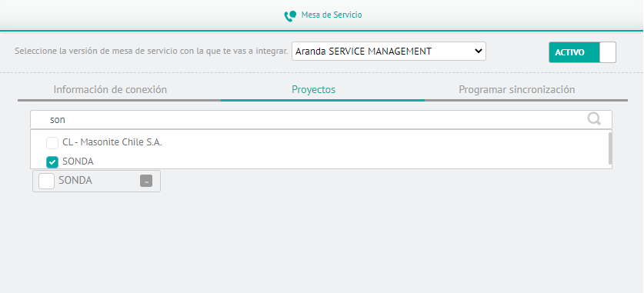Image resolution: width=644 pixels, height=293 pixels.
Task: Click the results list scrollbar
Action: 610,148
